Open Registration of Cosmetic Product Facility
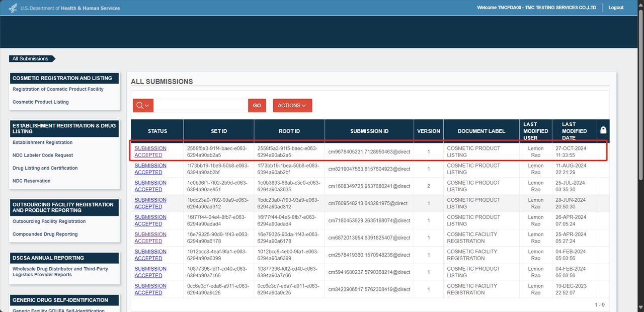This screenshot has height=312, width=644. pyautogui.click(x=58, y=89)
